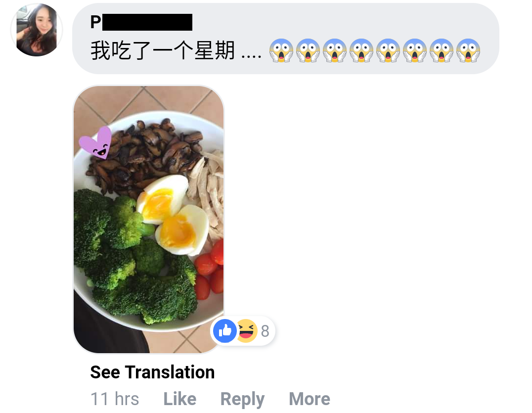Click the 11 hrs timestamp
Screen dimensions: 532x413
click(x=115, y=399)
